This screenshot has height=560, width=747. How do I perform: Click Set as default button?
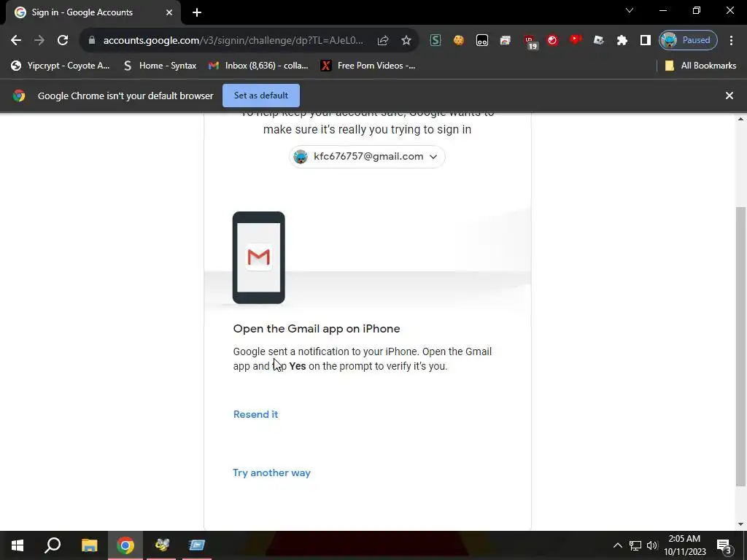pyautogui.click(x=261, y=96)
